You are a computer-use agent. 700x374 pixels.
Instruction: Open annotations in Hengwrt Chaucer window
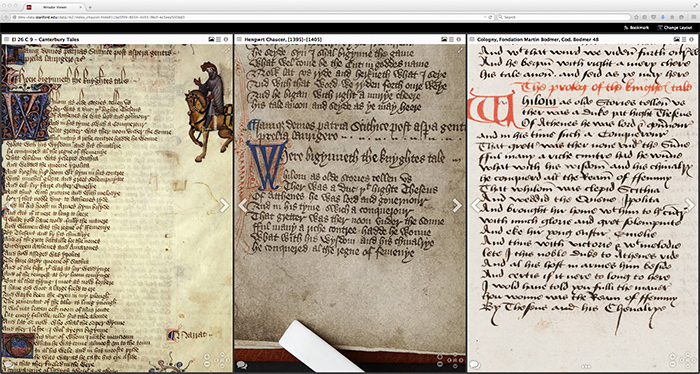pyautogui.click(x=242, y=365)
